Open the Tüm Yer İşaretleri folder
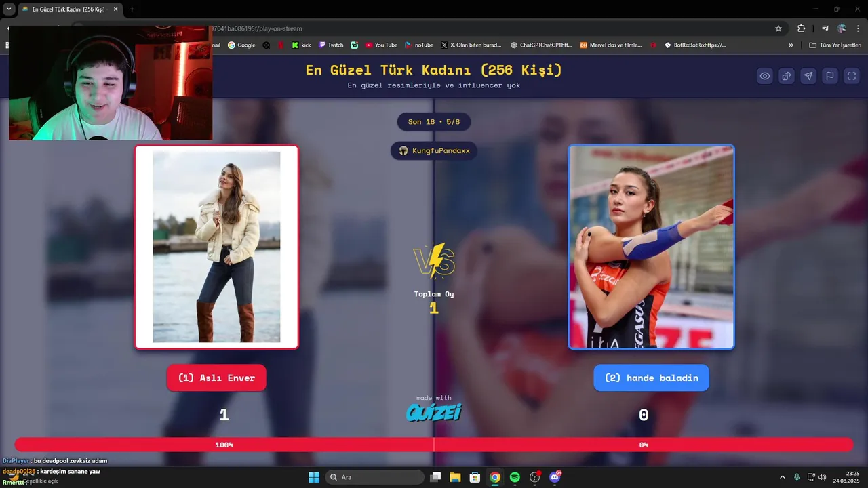Viewport: 868px width, 488px height. click(x=835, y=45)
